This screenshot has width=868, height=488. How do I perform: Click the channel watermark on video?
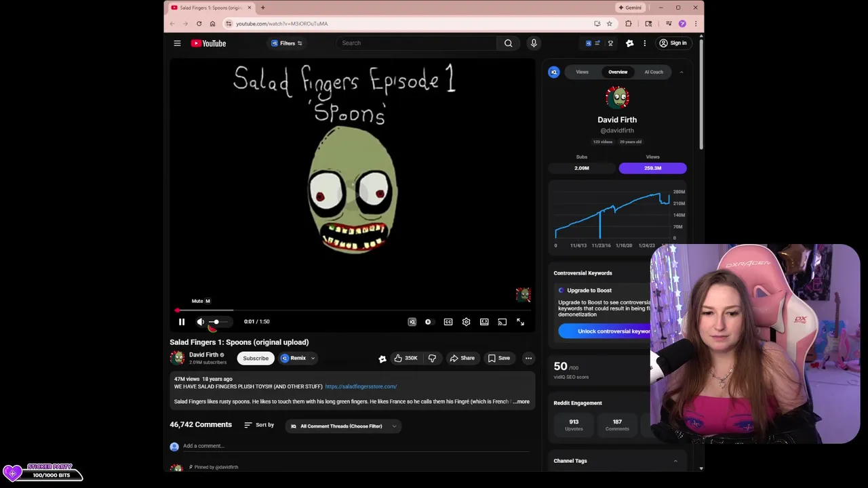(x=523, y=295)
